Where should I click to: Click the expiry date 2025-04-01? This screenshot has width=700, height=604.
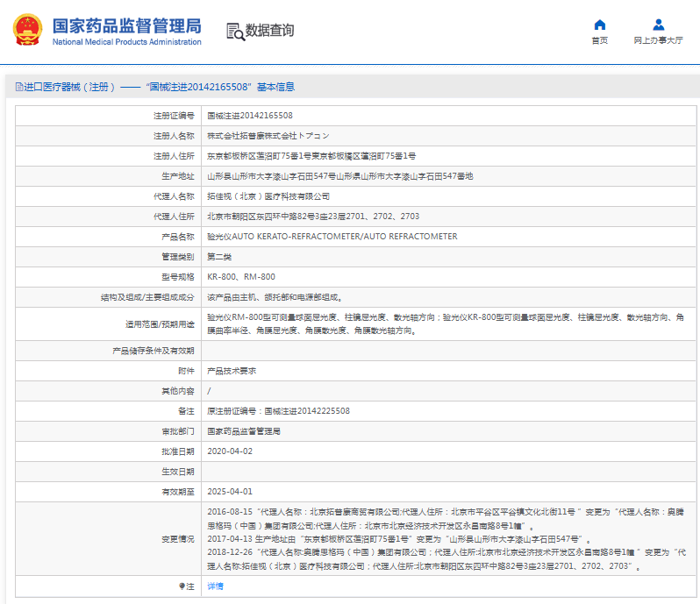click(x=229, y=492)
